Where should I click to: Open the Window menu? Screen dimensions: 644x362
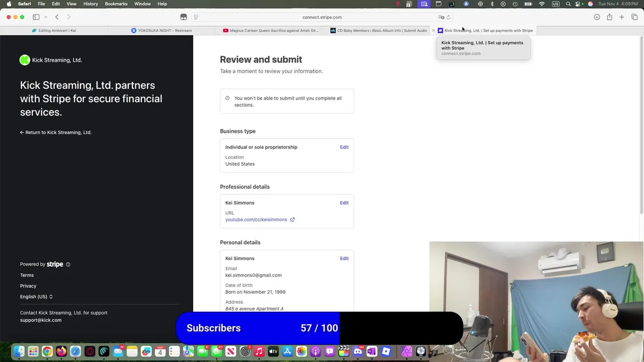pos(142,4)
